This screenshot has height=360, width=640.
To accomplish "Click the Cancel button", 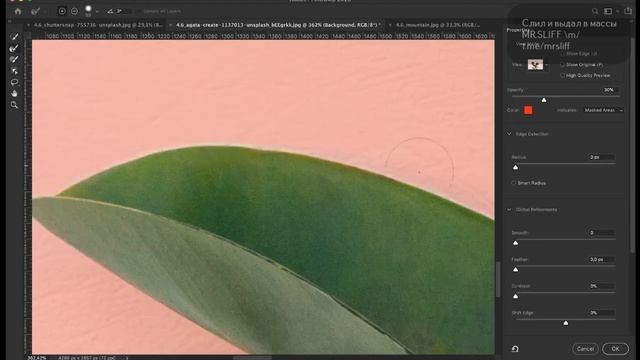I will [x=585, y=349].
